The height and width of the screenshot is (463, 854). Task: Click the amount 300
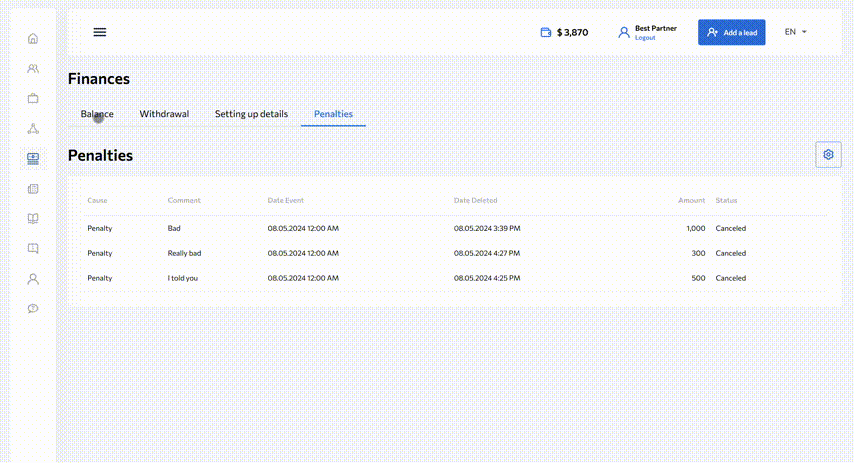point(698,253)
